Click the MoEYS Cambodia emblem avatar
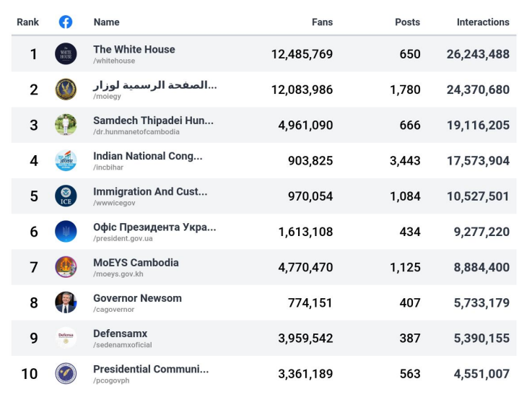The height and width of the screenshot is (397, 532). (x=66, y=267)
